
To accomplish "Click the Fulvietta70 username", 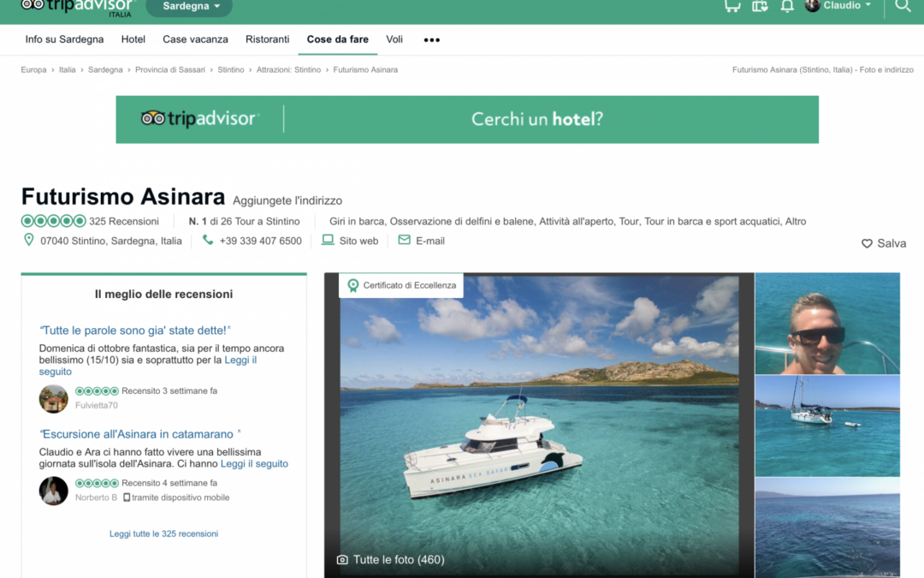I will tap(97, 405).
